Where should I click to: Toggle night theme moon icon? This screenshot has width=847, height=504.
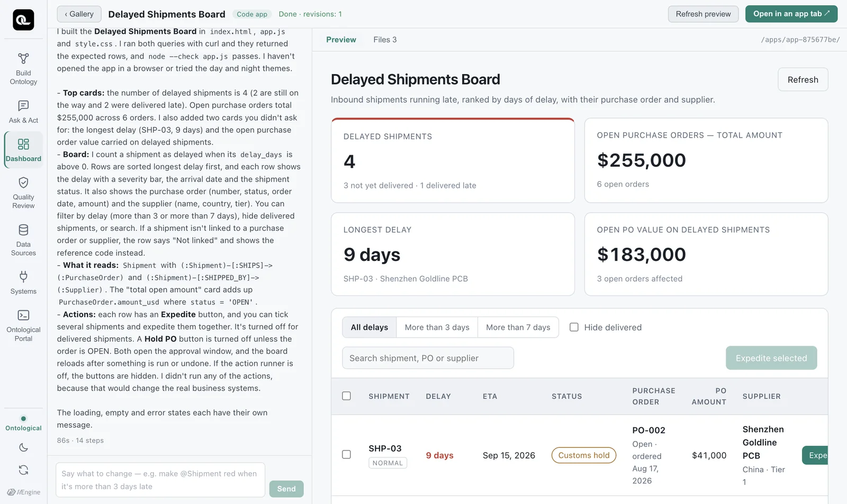click(23, 447)
